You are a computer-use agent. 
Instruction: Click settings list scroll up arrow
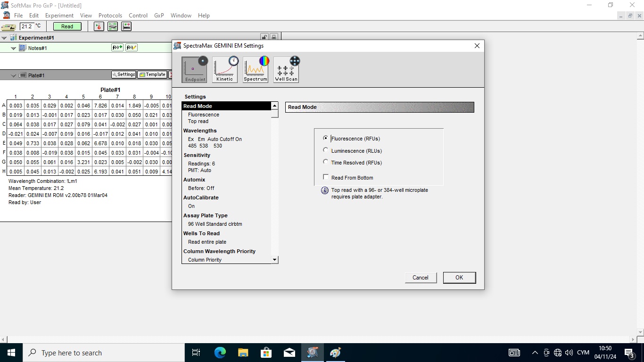click(x=274, y=106)
